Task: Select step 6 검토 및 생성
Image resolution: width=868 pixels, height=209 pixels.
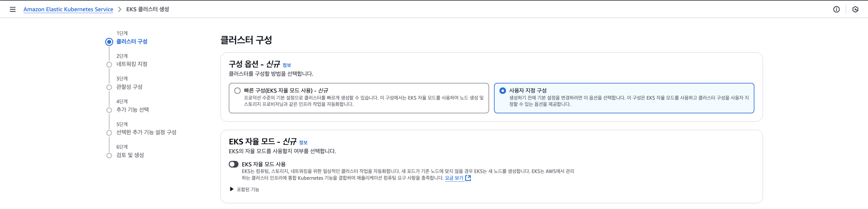Action: tap(130, 155)
